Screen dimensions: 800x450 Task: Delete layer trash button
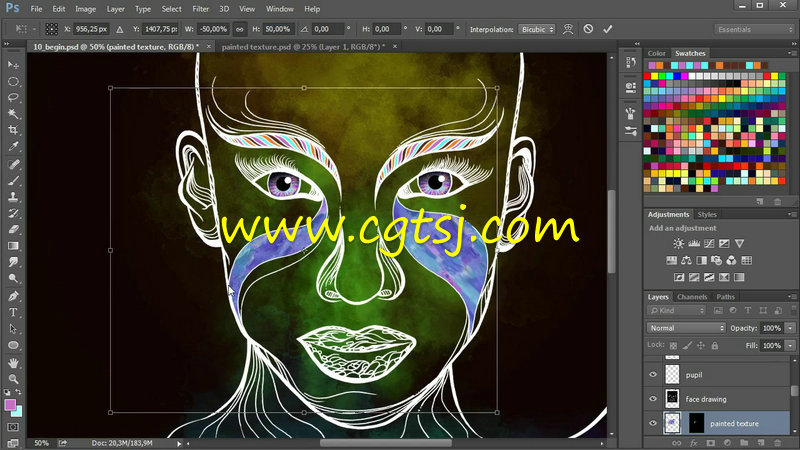tap(778, 443)
